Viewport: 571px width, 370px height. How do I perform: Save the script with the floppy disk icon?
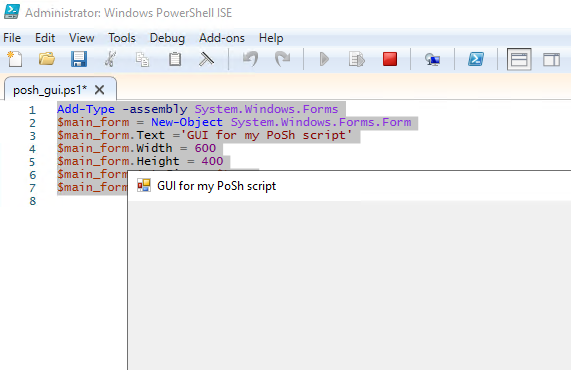click(x=79, y=59)
